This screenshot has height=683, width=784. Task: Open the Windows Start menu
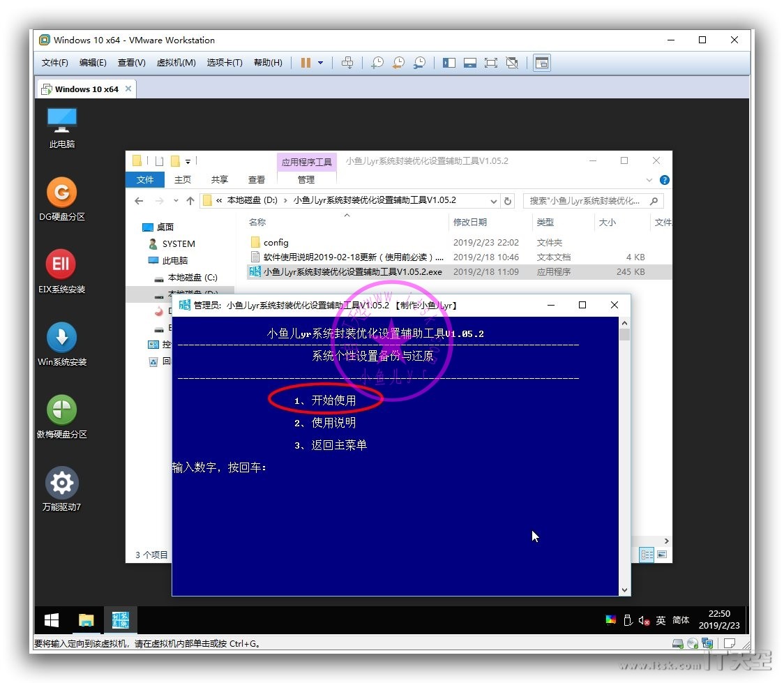tap(52, 620)
